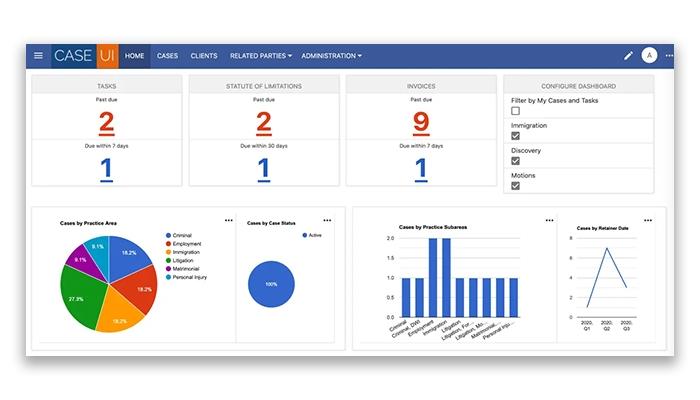Image resolution: width=700 pixels, height=400 pixels.
Task: Click the Invoices card header
Action: (x=421, y=86)
